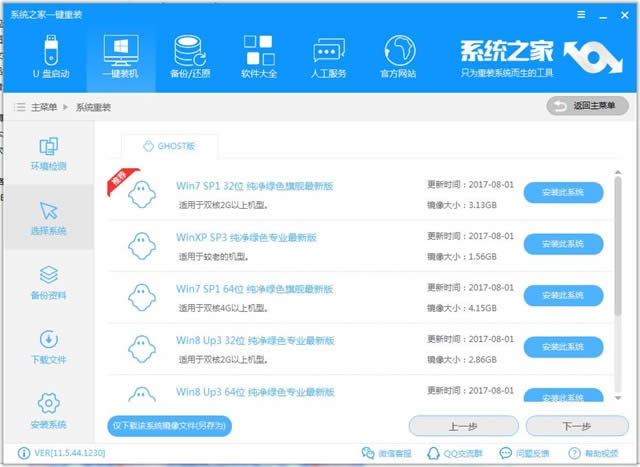
Task: Open 微信客服 WeChat support
Action: [x=386, y=453]
